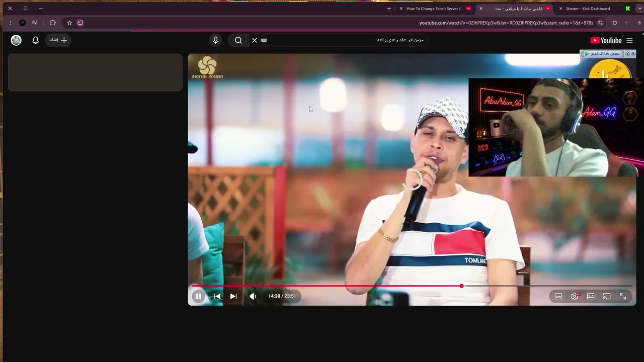
Task: Close the active YouTube video tab
Action: pos(481,9)
